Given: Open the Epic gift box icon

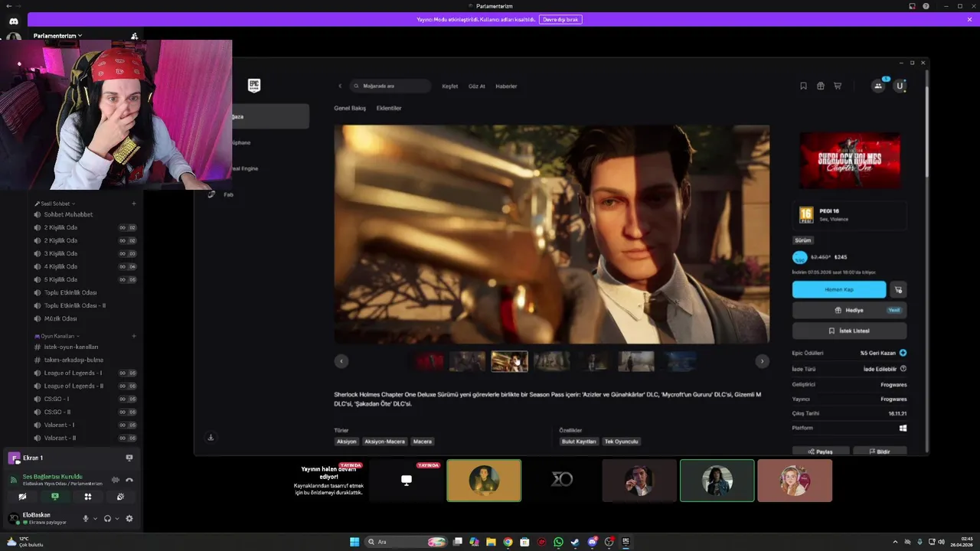Looking at the screenshot, I should (x=820, y=86).
